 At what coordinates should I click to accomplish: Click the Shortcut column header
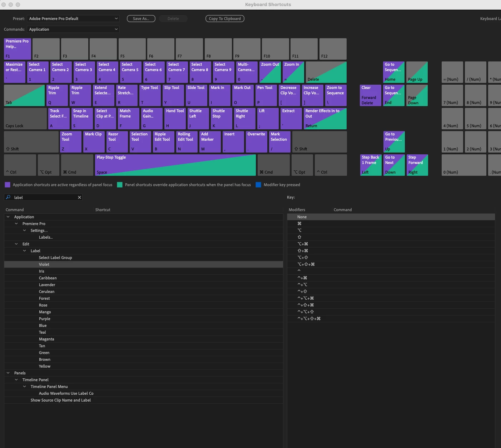tap(103, 210)
